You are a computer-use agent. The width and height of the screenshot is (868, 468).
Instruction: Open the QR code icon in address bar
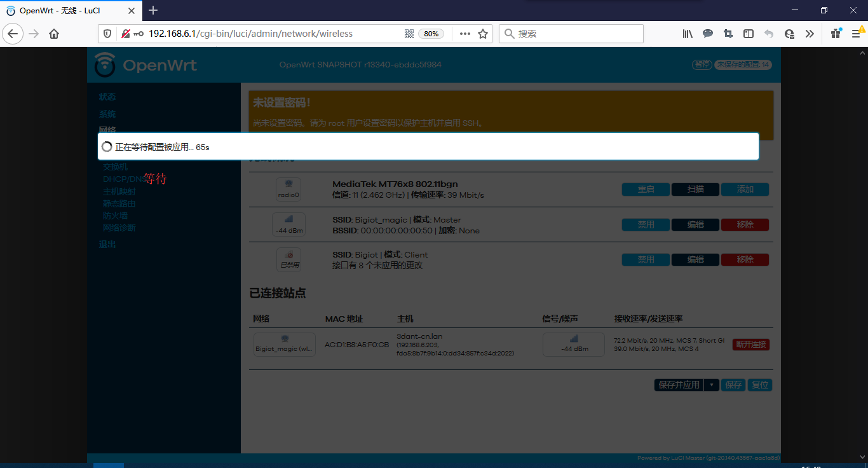coord(409,34)
